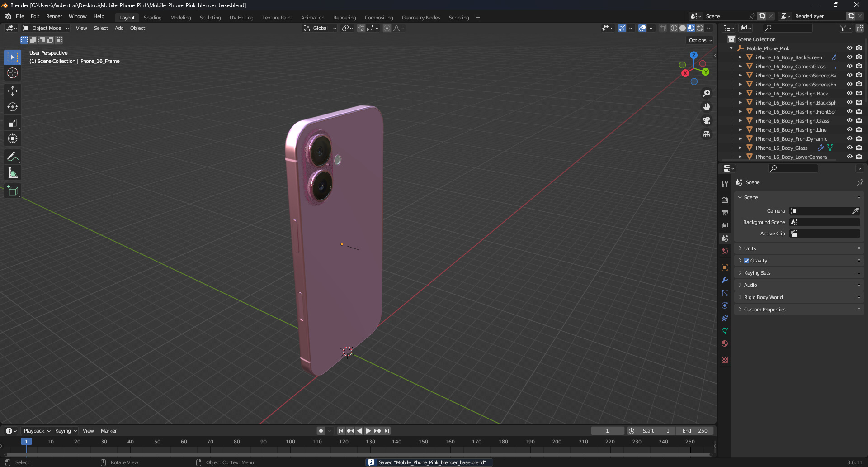Select the Select Box tool
Screen dimensions: 868x467
[13, 57]
